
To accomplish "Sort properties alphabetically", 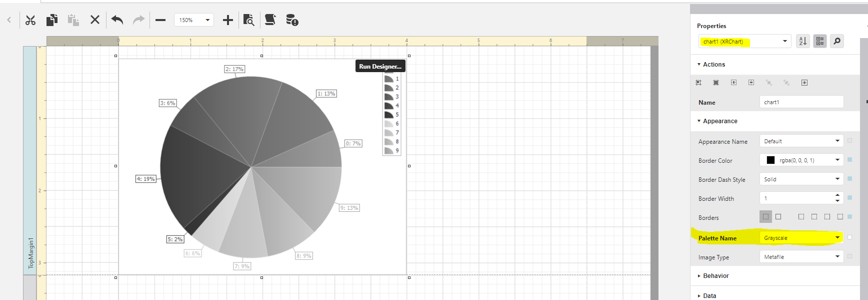I will [x=803, y=41].
